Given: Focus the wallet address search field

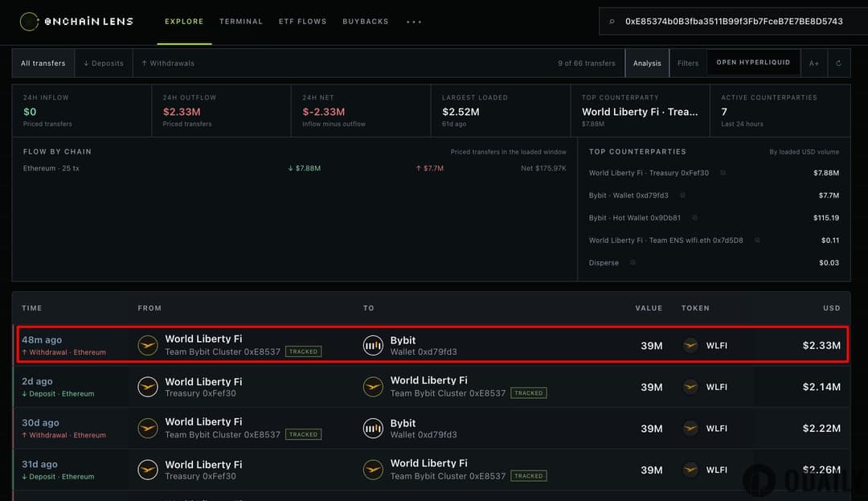Looking at the screenshot, I should (x=734, y=22).
